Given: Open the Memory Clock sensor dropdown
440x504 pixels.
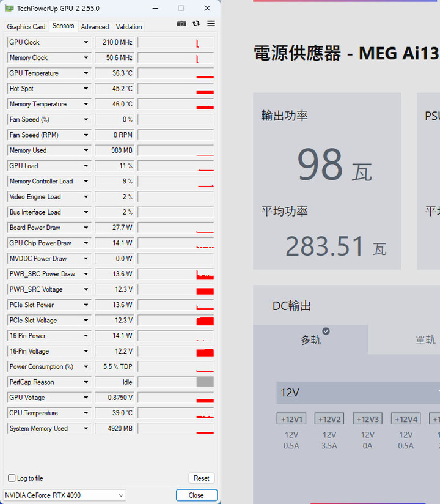Looking at the screenshot, I should pos(86,57).
